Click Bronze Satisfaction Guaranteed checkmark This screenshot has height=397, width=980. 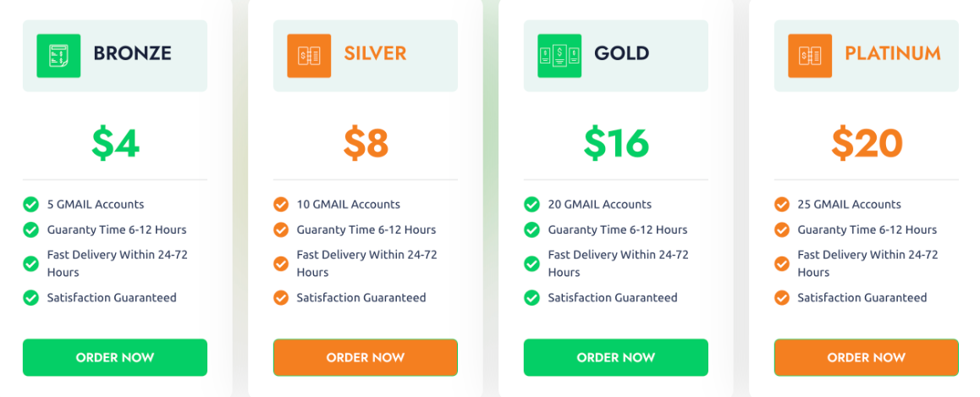[x=30, y=298]
